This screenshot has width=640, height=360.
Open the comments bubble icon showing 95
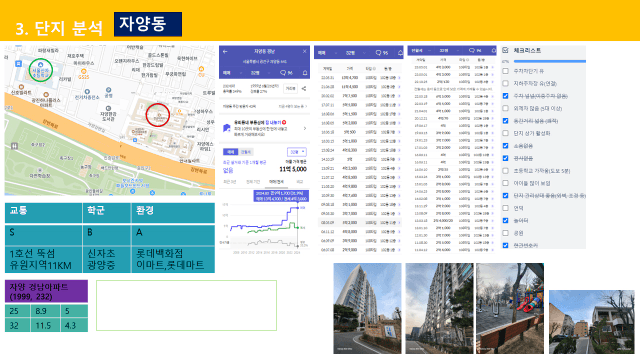[382, 53]
